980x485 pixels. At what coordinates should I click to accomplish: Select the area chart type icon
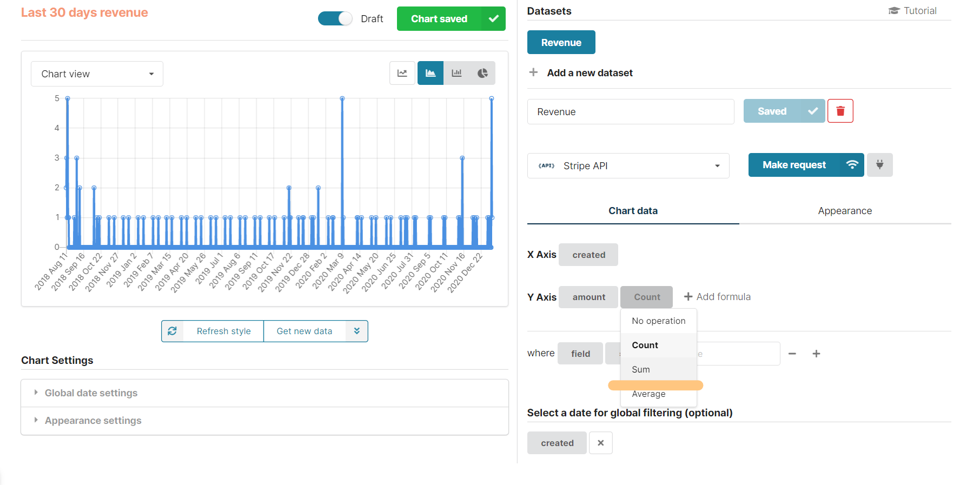(431, 73)
